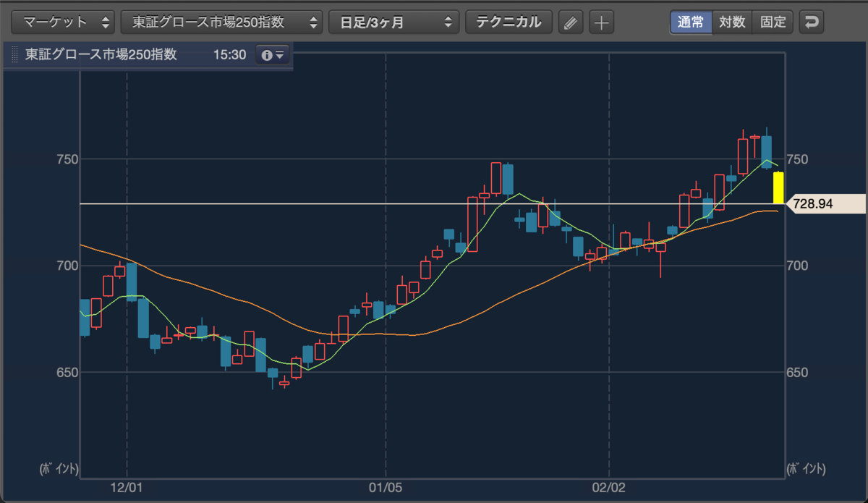Open the 日足/3ヶ月 period dropdown
The width and height of the screenshot is (868, 503).
(x=393, y=22)
